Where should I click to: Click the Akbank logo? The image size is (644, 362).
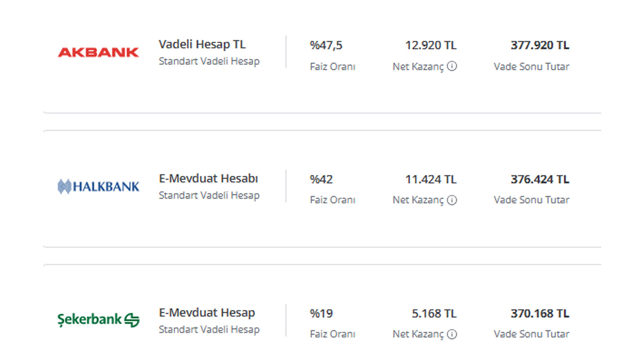click(99, 52)
